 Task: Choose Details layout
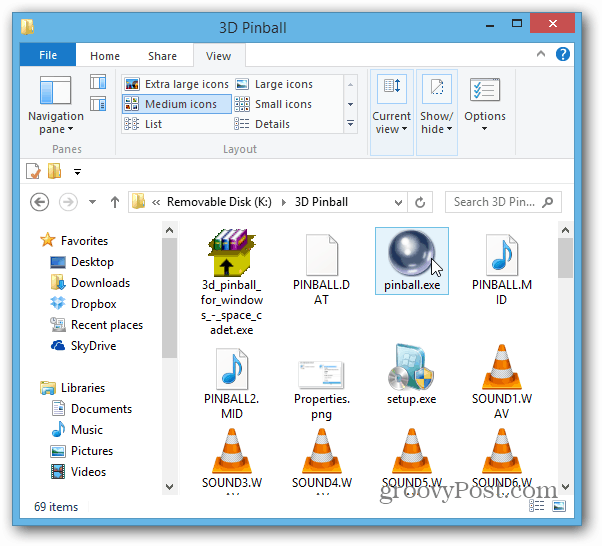click(262, 124)
